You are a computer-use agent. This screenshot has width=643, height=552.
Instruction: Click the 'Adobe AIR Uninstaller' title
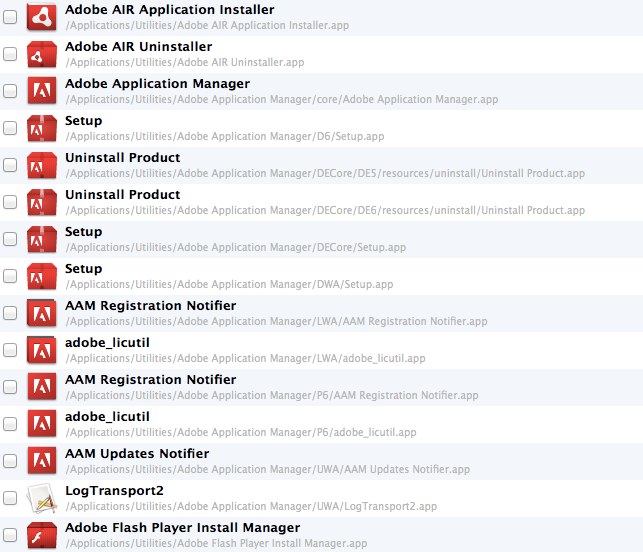tap(139, 47)
